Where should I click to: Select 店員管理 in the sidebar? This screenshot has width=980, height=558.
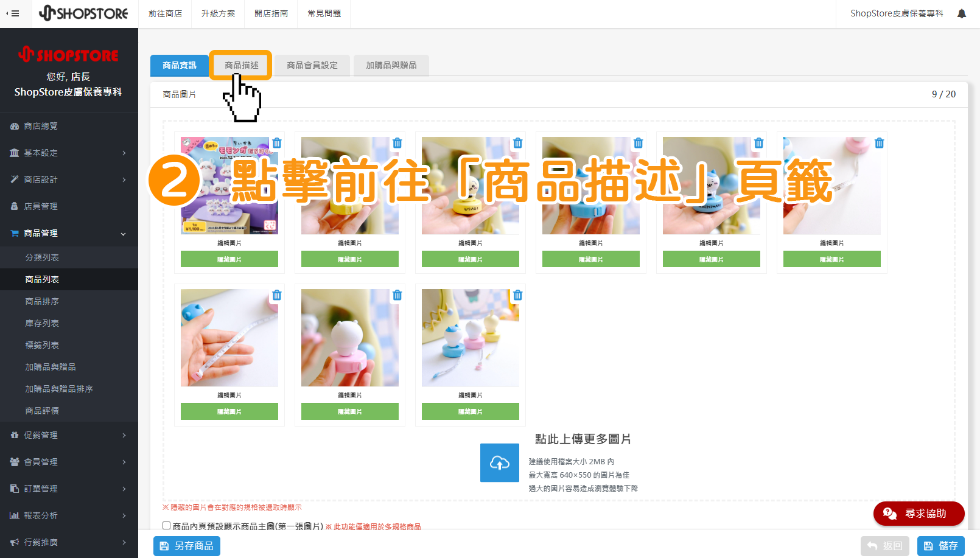42,206
